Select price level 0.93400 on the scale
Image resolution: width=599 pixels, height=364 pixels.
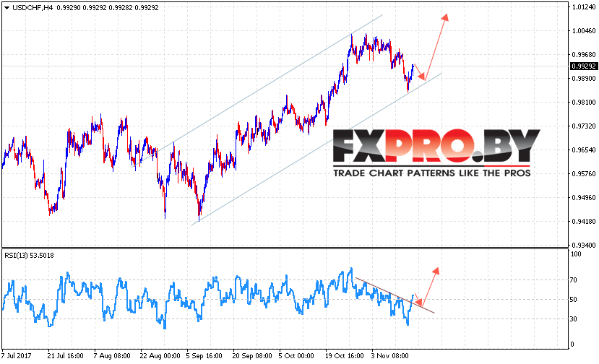[x=583, y=246]
